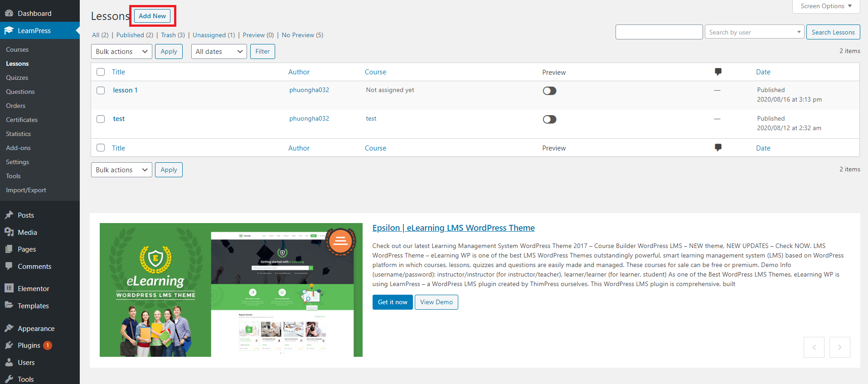Open Certificates in LearnPress submenu

tap(22, 120)
